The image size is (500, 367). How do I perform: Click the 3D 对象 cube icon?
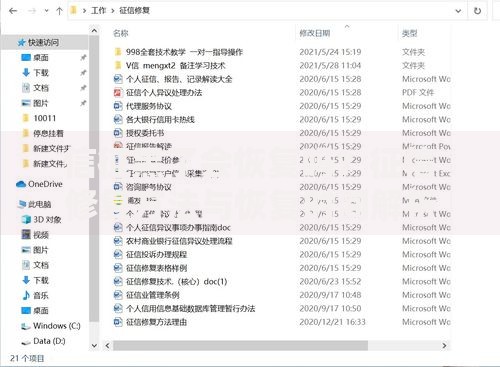coord(26,219)
